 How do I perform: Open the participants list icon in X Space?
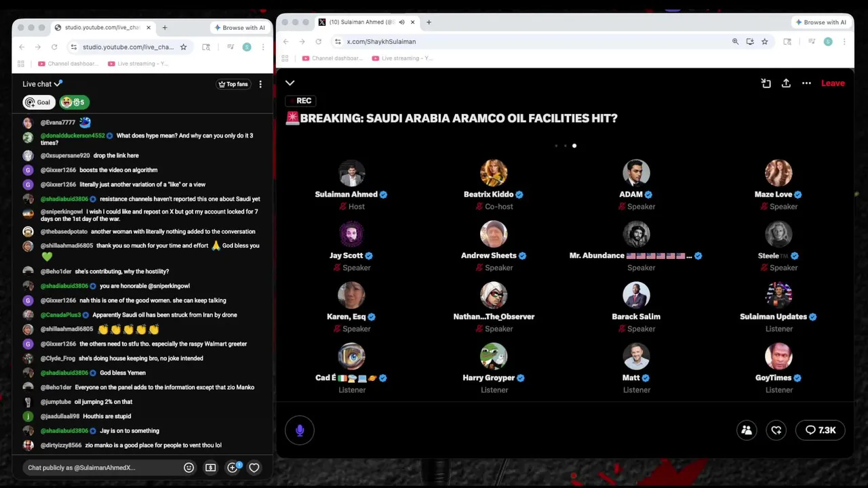(x=747, y=430)
